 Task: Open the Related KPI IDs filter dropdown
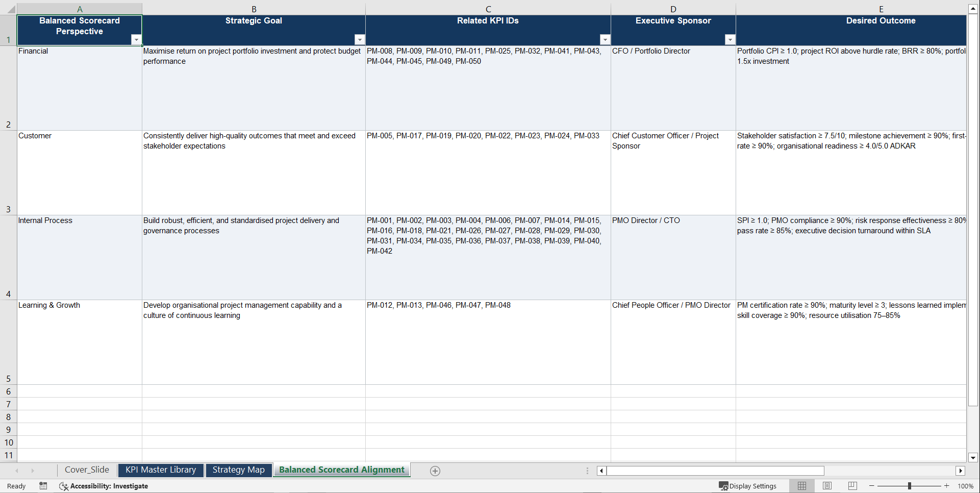(x=605, y=40)
